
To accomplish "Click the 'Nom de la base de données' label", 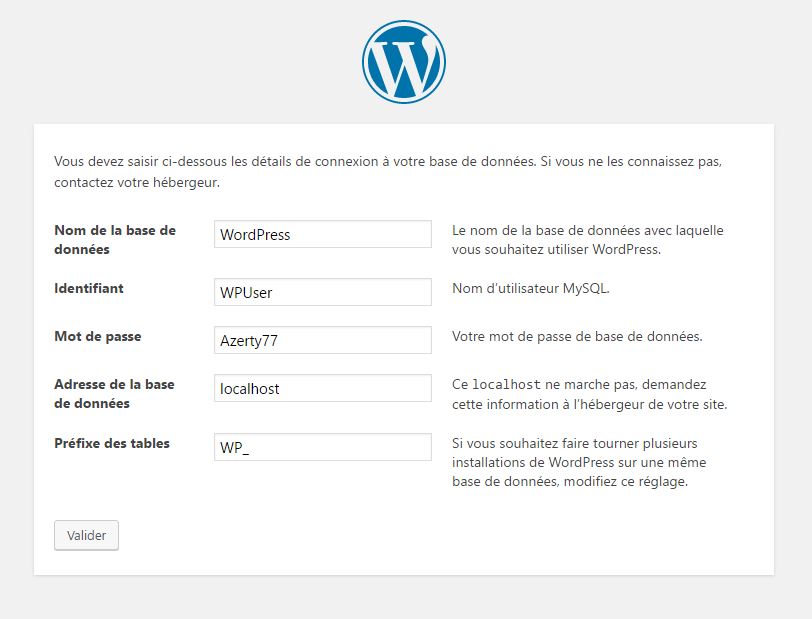I will [x=114, y=239].
